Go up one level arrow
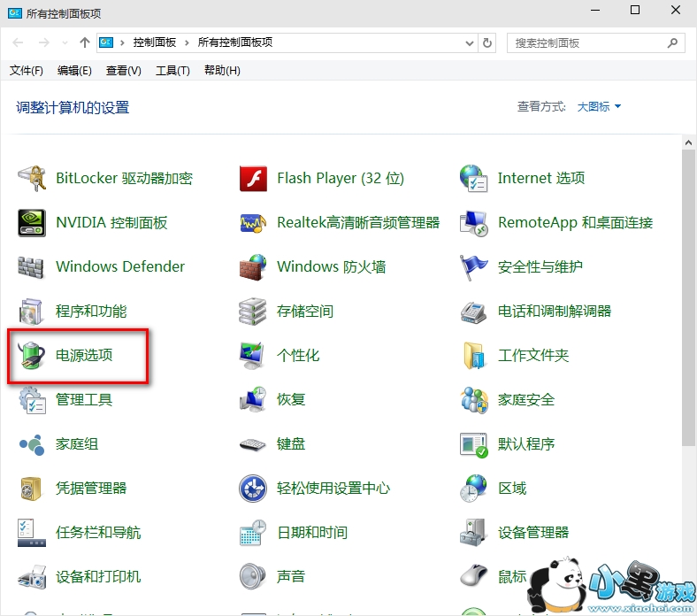 (84, 42)
